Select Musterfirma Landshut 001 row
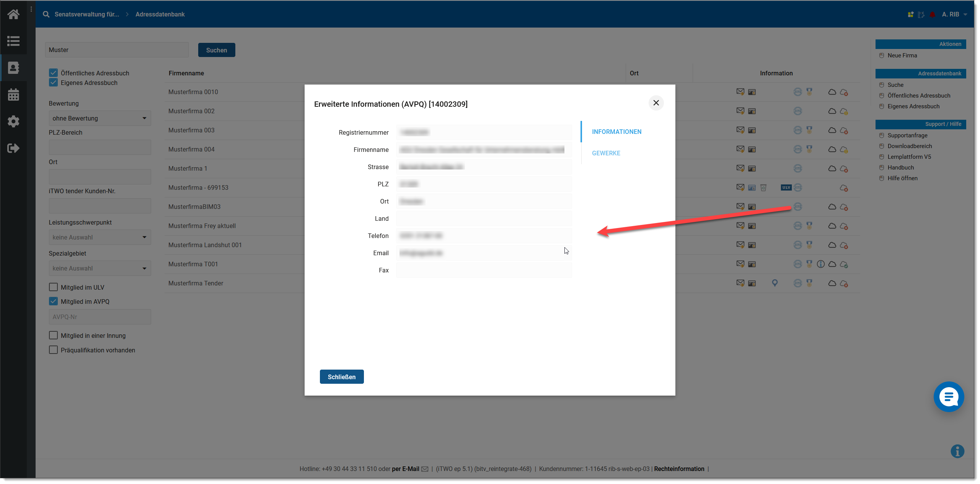 pyautogui.click(x=205, y=245)
